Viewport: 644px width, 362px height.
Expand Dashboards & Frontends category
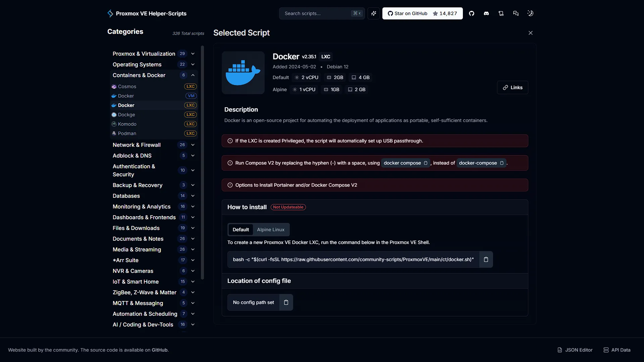[154, 217]
